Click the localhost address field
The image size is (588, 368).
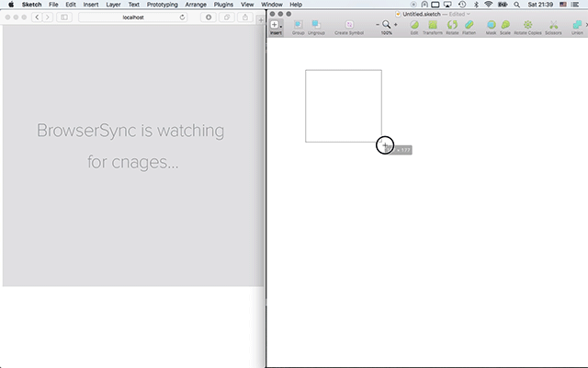(132, 17)
